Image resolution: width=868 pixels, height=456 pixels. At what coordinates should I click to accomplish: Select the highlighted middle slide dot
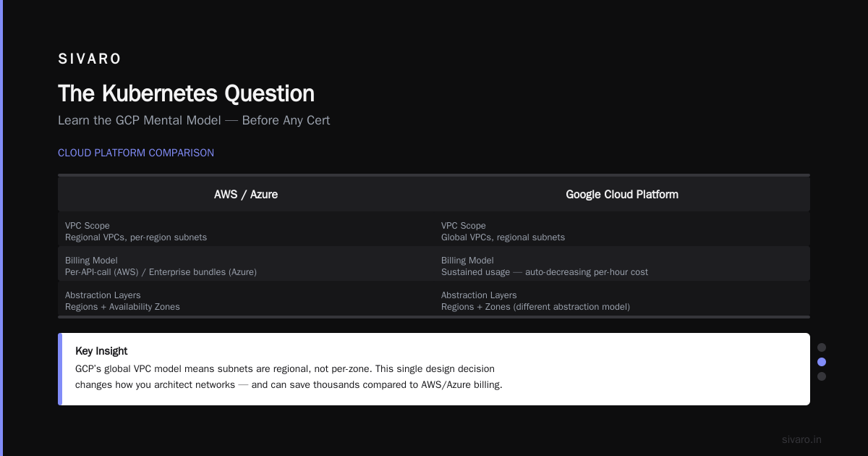coord(822,362)
